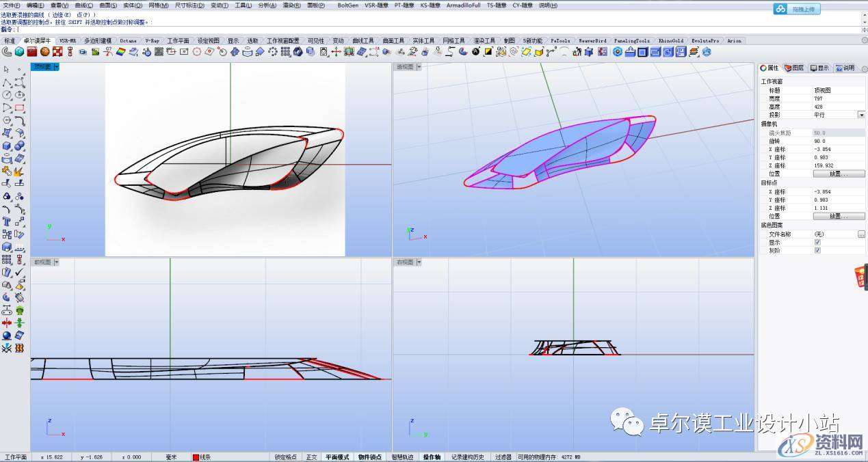Toggle 锁定格点 grid snap in status bar
Image resolution: width=868 pixels, height=462 pixels.
[x=285, y=457]
